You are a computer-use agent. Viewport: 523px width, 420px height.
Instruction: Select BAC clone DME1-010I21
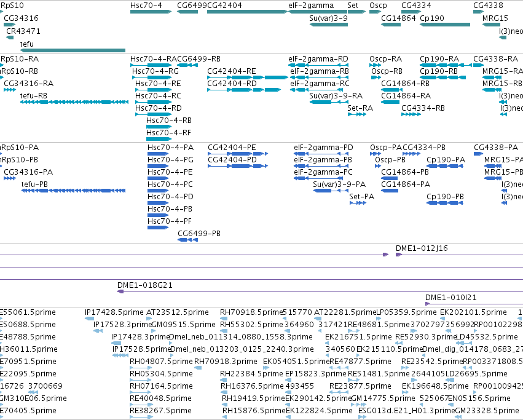pos(474,304)
